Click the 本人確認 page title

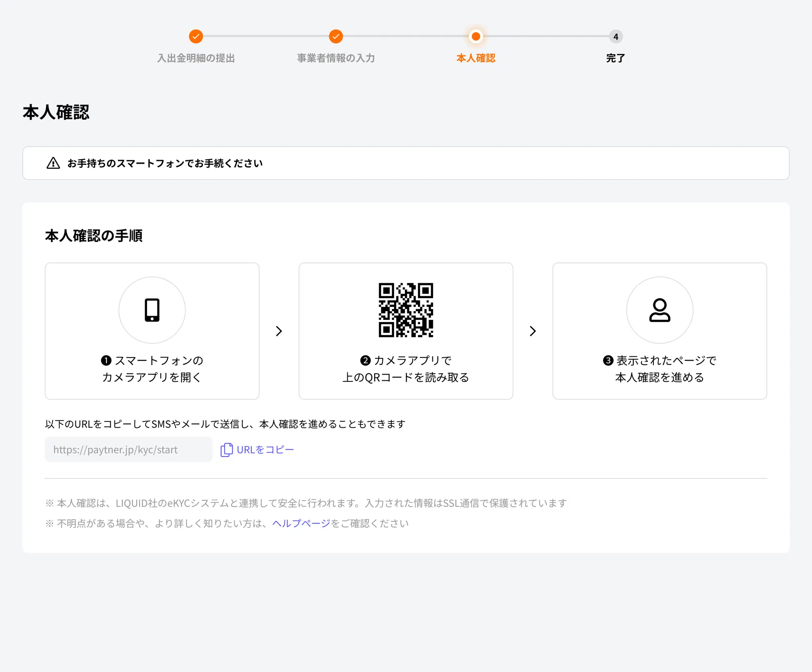click(x=56, y=112)
